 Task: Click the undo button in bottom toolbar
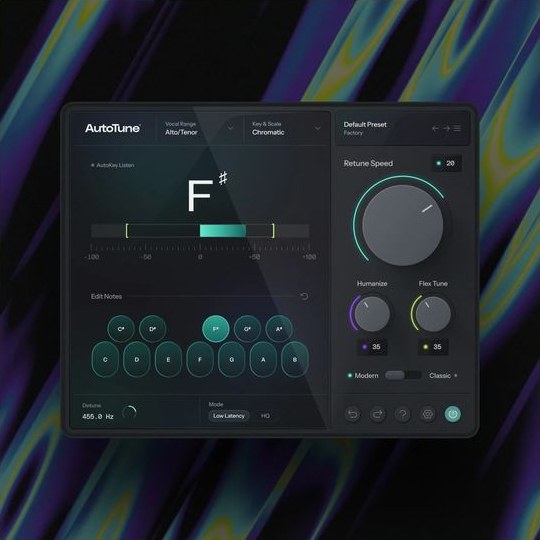pyautogui.click(x=353, y=414)
